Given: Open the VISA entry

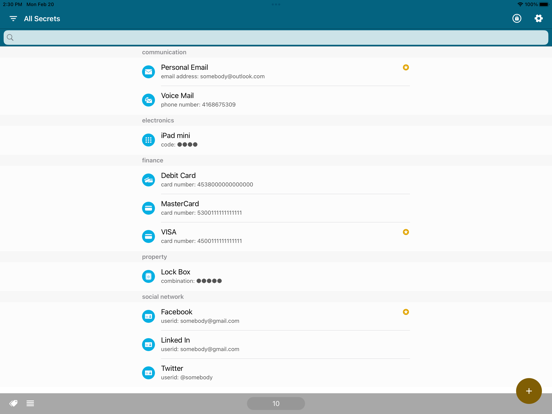Looking at the screenshot, I should coord(276,236).
